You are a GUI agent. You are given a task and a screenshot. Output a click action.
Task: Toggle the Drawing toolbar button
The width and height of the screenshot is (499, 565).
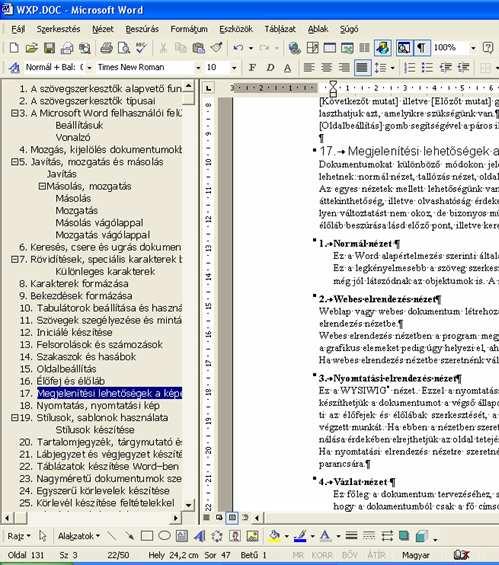(383, 48)
